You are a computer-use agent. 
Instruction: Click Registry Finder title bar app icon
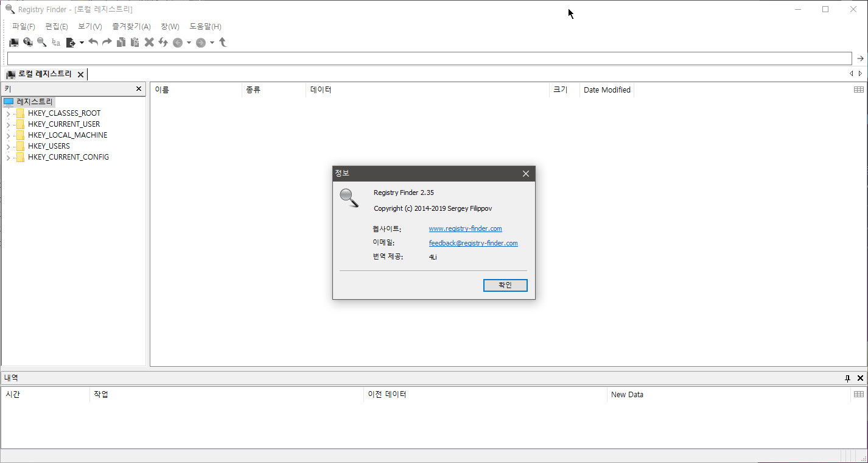pyautogui.click(x=10, y=9)
